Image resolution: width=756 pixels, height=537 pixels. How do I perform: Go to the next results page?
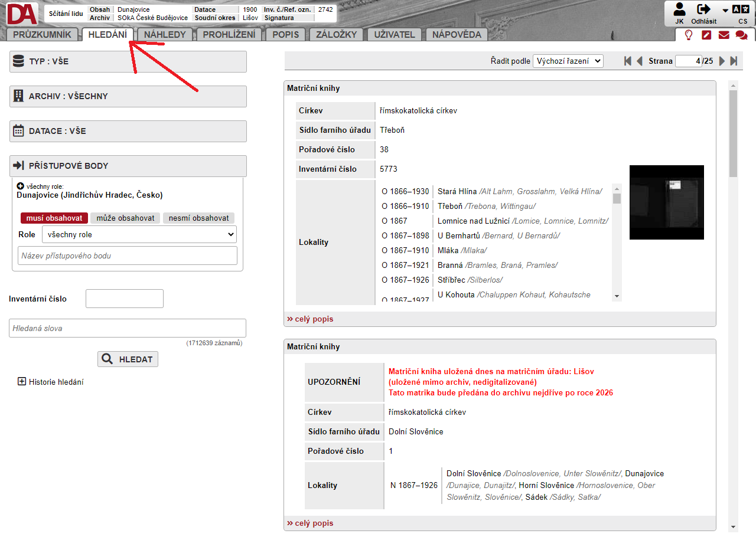click(722, 61)
